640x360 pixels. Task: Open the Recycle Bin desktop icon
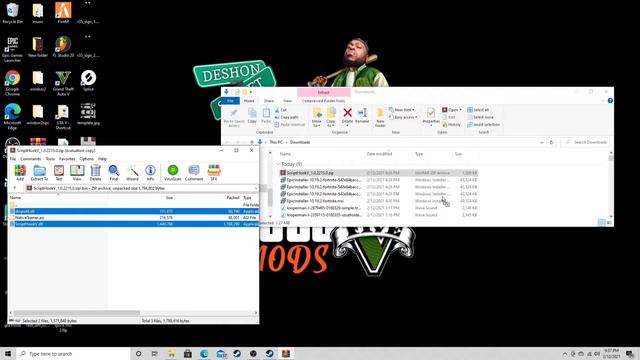pyautogui.click(x=12, y=13)
